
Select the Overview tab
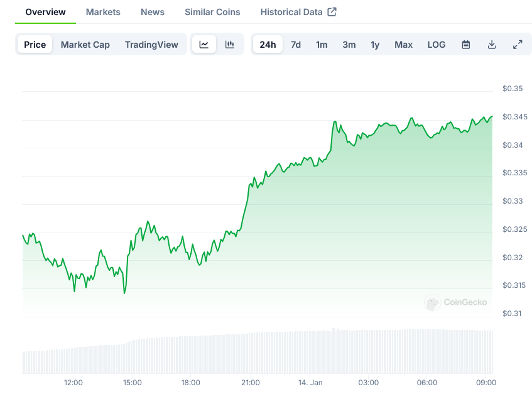45,12
